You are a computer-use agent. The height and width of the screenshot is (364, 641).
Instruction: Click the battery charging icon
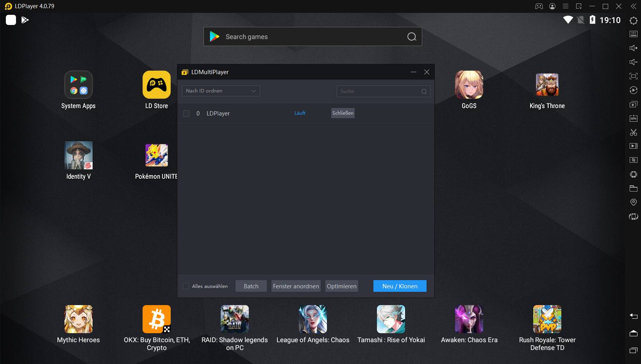tap(593, 20)
